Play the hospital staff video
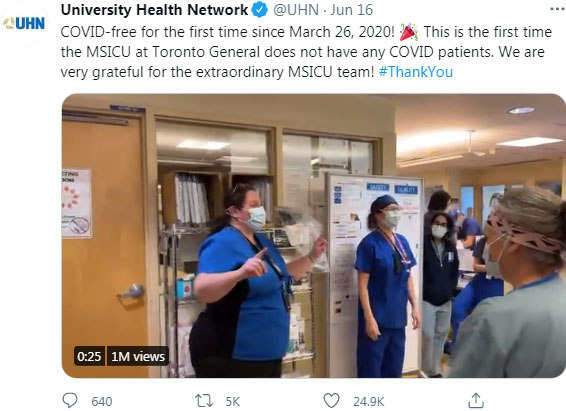The width and height of the screenshot is (566, 411). click(x=314, y=236)
